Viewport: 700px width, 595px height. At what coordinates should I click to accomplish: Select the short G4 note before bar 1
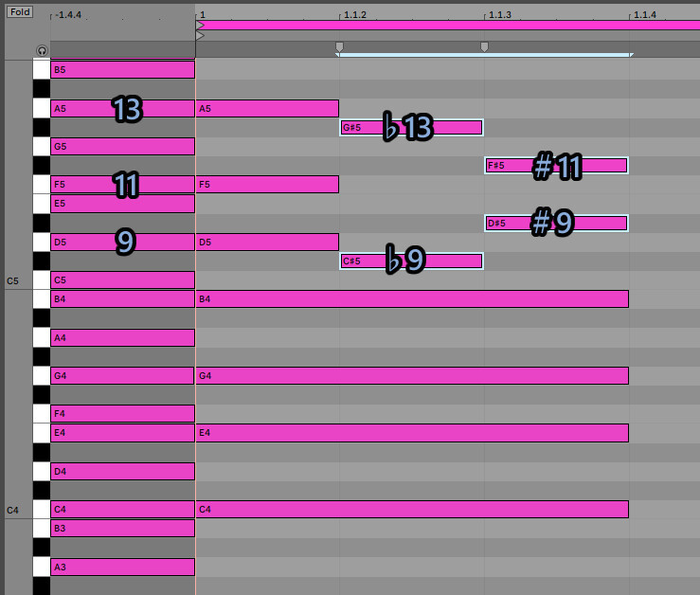tap(123, 376)
